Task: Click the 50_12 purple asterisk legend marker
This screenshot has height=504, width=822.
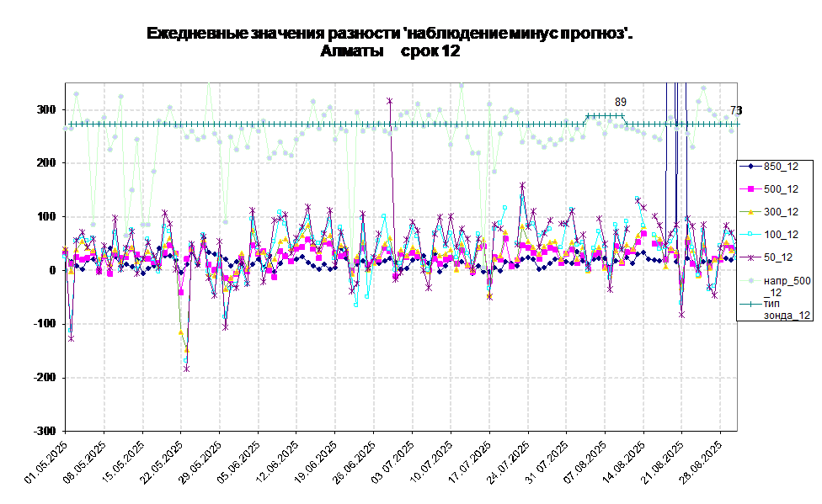Action: coord(750,257)
